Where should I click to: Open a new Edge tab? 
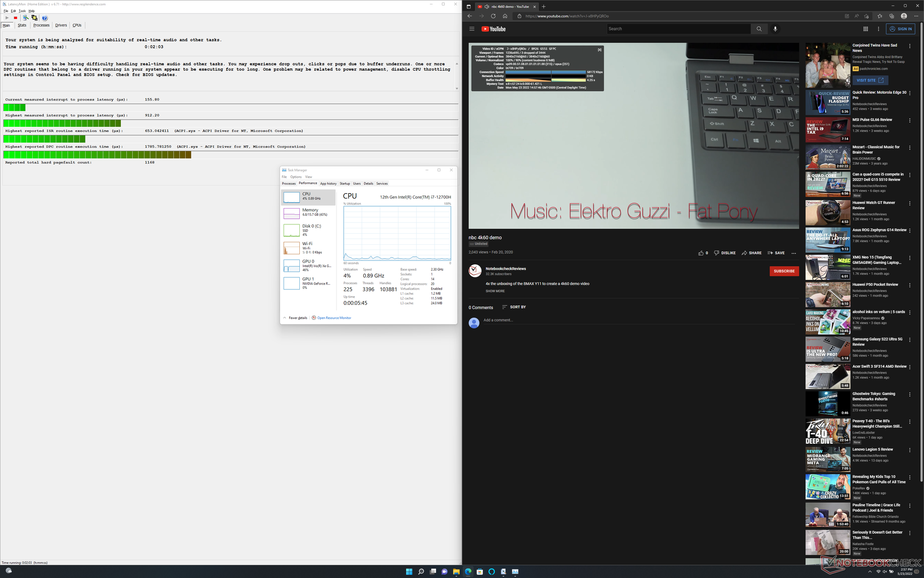click(544, 6)
